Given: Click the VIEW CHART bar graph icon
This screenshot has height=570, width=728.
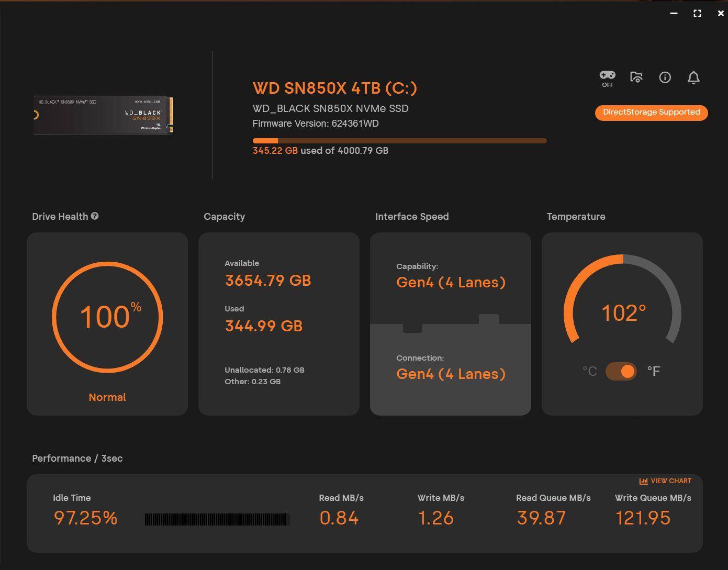Looking at the screenshot, I should (x=643, y=481).
